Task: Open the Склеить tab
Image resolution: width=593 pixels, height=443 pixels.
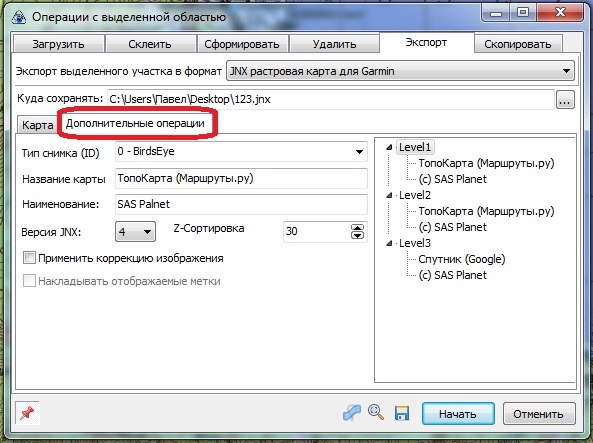Action: (150, 44)
